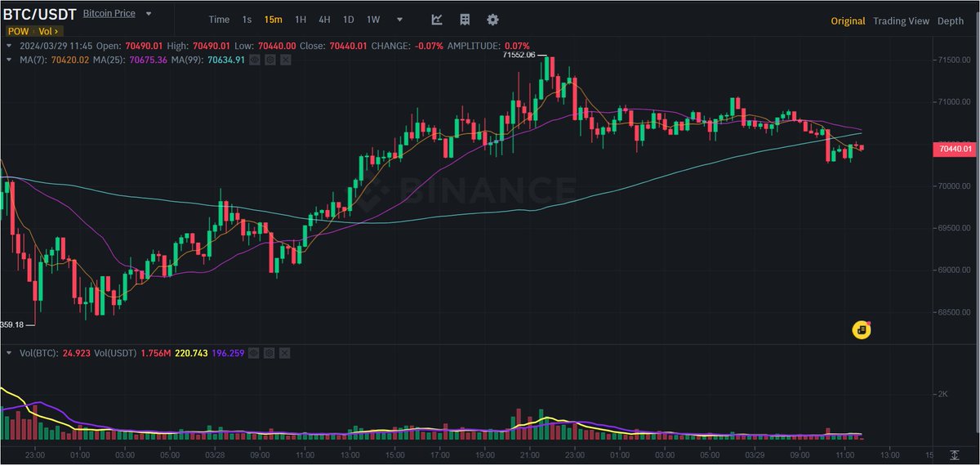Remove the MA indicator with X icon

pyautogui.click(x=284, y=60)
